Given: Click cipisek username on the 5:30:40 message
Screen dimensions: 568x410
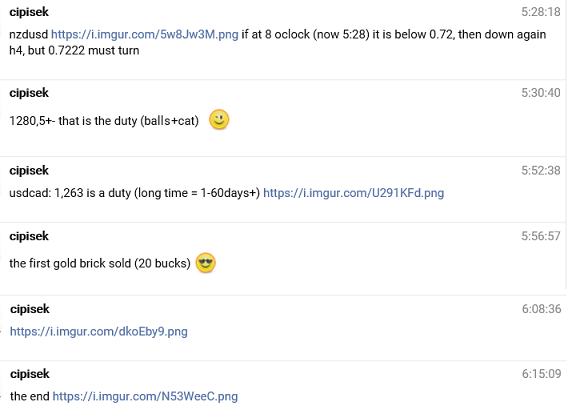Looking at the screenshot, I should point(29,93).
